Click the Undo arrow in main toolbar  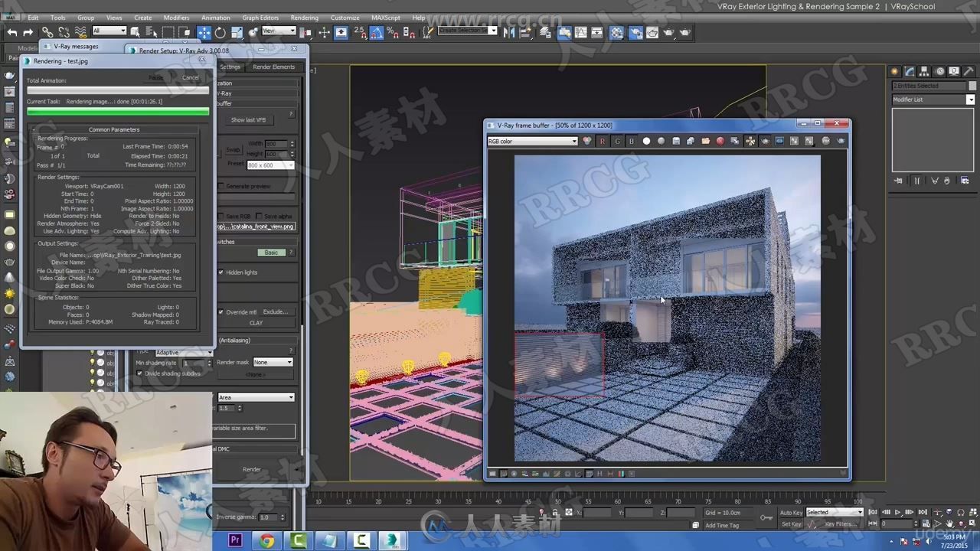point(12,32)
